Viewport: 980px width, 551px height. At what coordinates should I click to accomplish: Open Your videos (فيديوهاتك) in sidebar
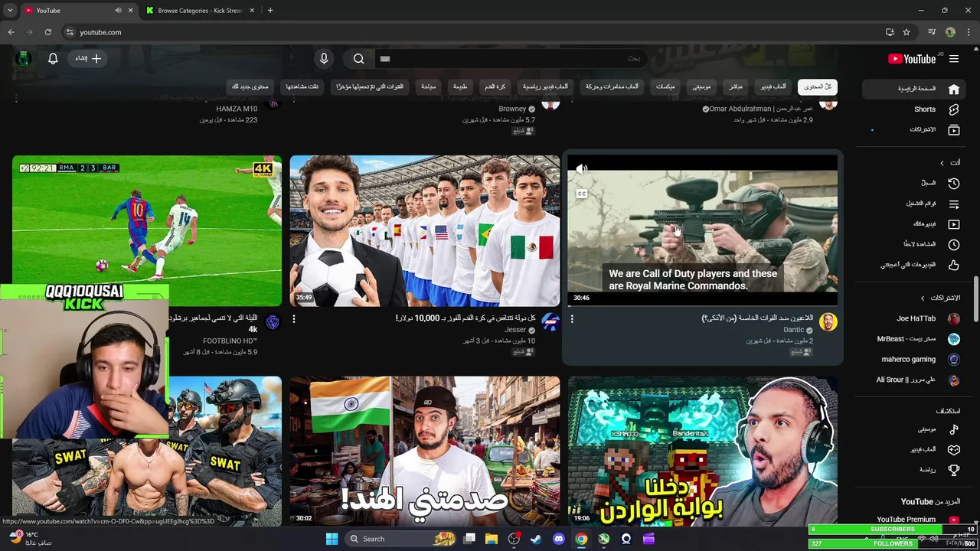point(914,224)
